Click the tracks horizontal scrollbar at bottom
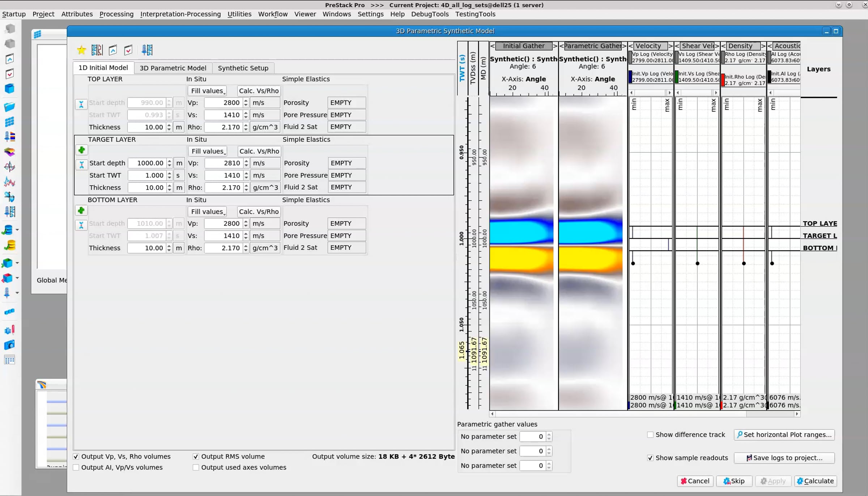Image resolution: width=868 pixels, height=496 pixels. (x=644, y=414)
